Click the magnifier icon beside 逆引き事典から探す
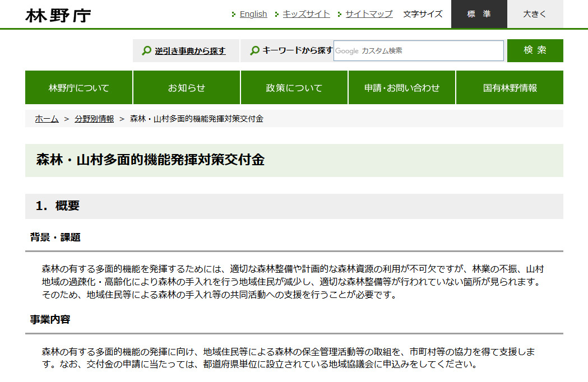The image size is (588, 382). (x=146, y=51)
